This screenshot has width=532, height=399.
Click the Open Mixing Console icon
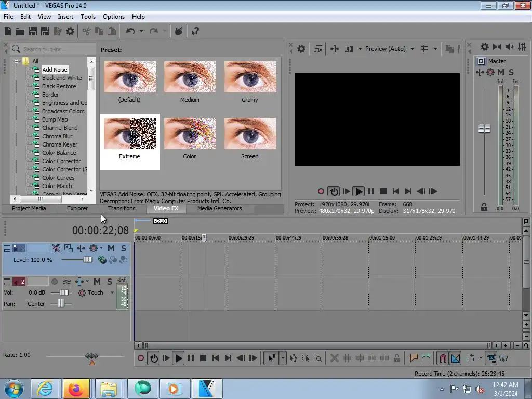tap(522, 46)
